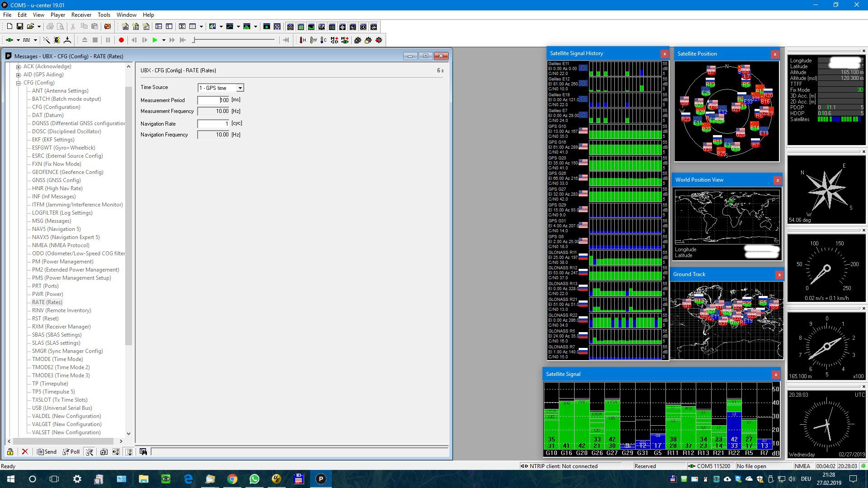Click the binoculars find icon
Image resolution: width=868 pixels, height=488 pixels.
point(143,452)
